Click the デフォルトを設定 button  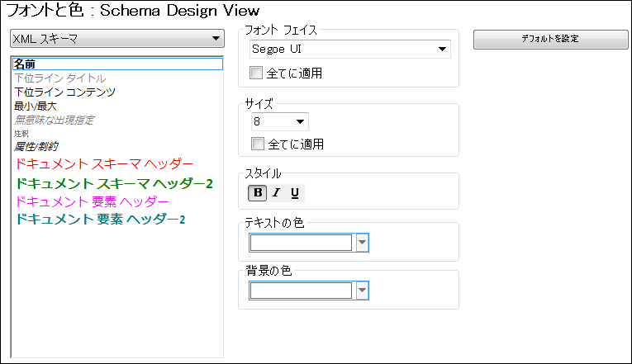click(550, 39)
